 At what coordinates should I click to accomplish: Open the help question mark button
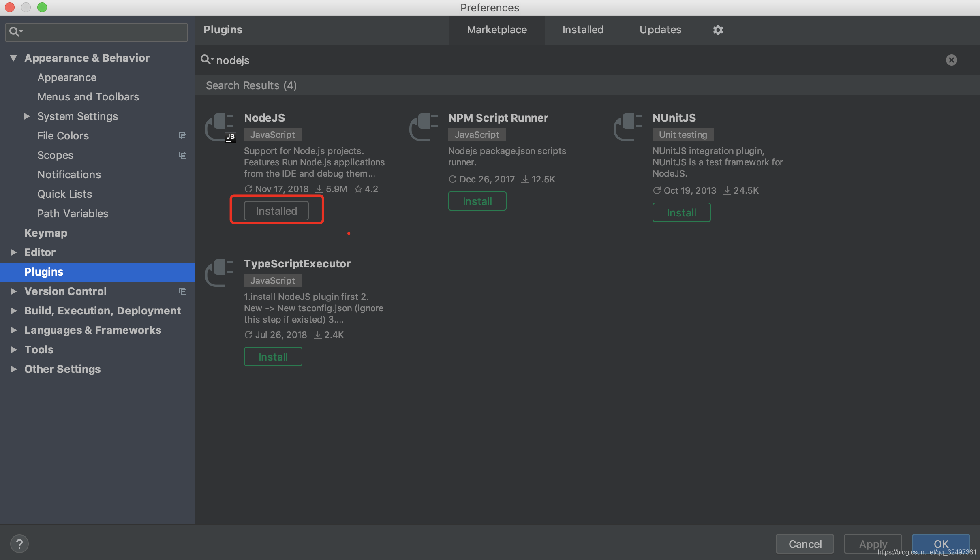point(19,543)
